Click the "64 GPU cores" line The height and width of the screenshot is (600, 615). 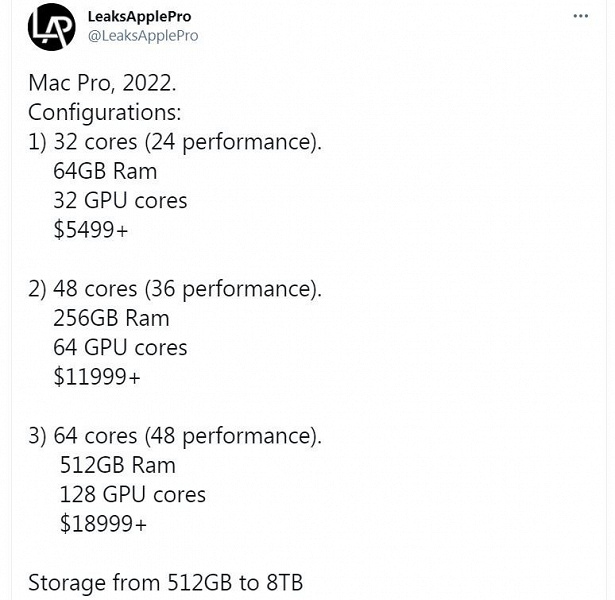coord(120,348)
